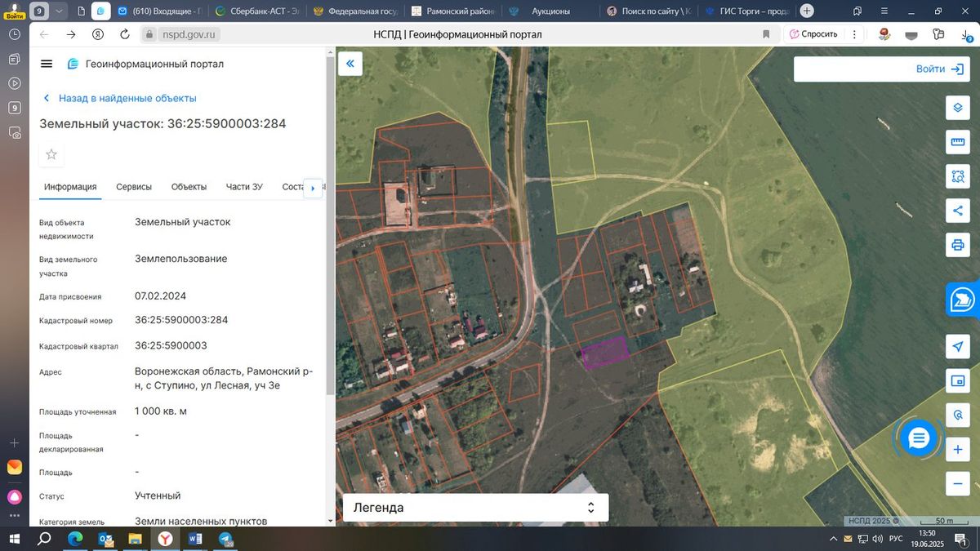Open the map layers icon
This screenshot has width=980, height=551.
[x=958, y=108]
